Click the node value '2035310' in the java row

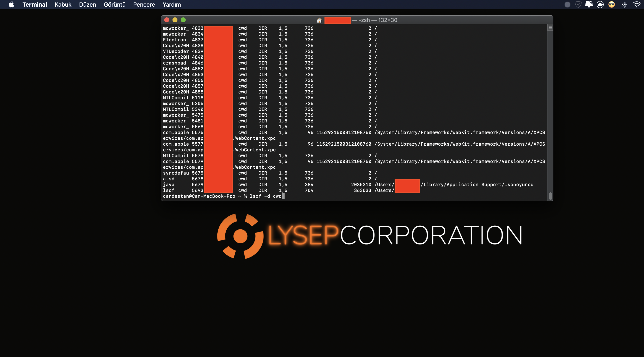[361, 184]
